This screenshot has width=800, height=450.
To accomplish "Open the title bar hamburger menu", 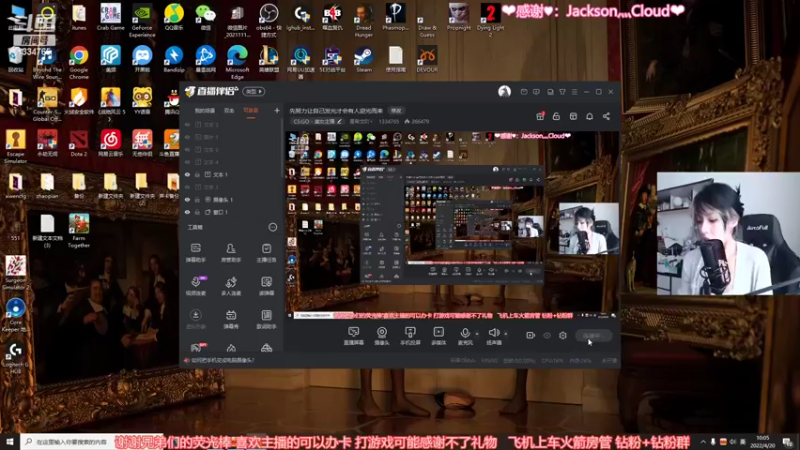I will click(x=574, y=92).
